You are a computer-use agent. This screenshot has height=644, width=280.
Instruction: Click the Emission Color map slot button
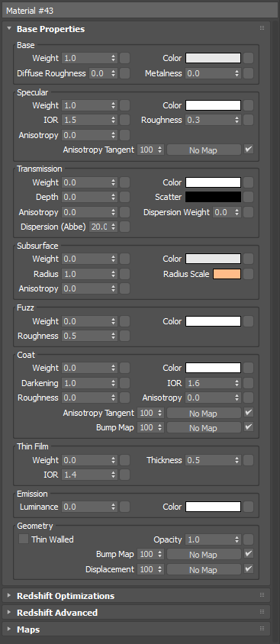point(248,507)
